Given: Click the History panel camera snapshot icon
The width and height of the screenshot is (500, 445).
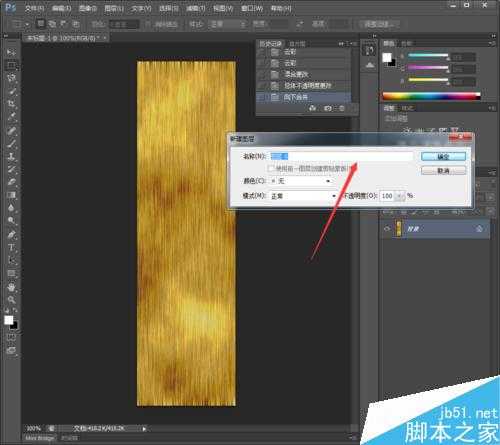Looking at the screenshot, I should pos(328,109).
